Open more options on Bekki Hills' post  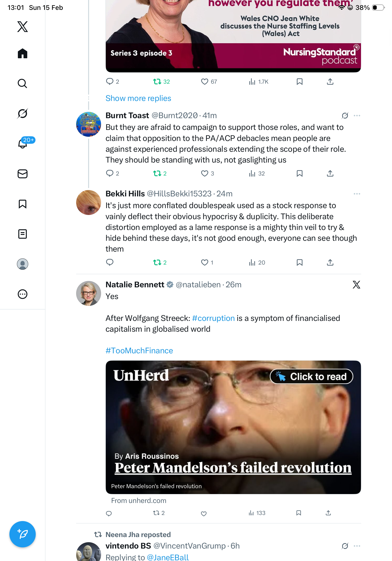click(357, 194)
